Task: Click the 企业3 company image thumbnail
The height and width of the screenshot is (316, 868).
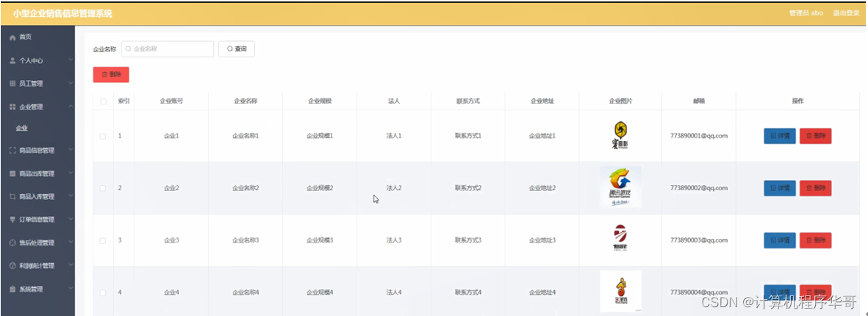Action: tap(620, 239)
